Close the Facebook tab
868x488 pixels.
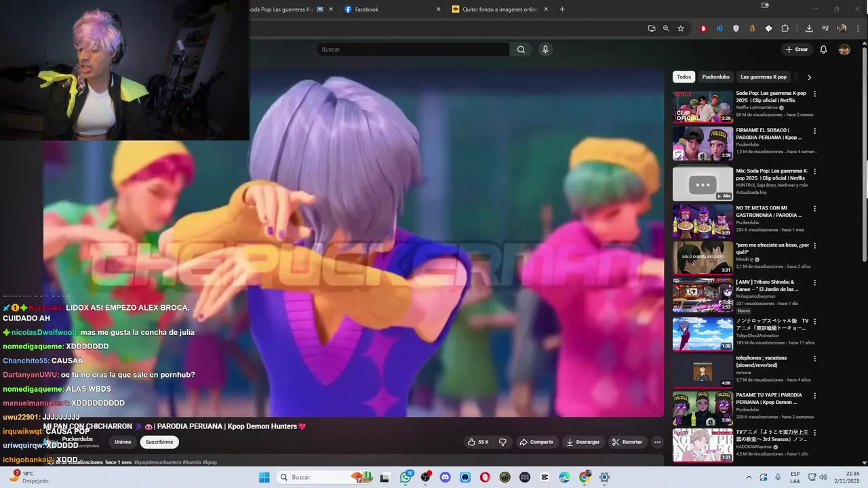[x=438, y=9]
